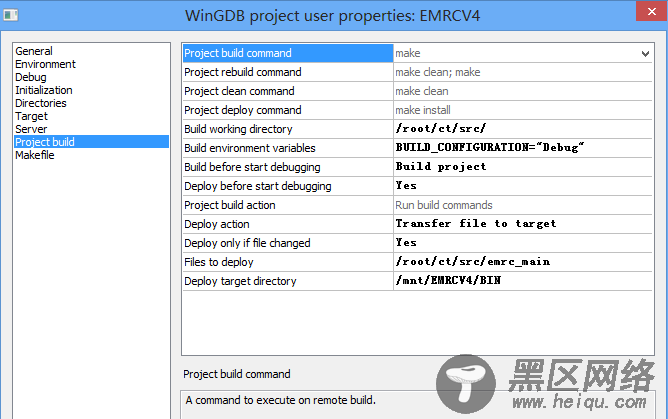Select Build environment variables property label
The height and width of the screenshot is (419, 668).
(250, 148)
